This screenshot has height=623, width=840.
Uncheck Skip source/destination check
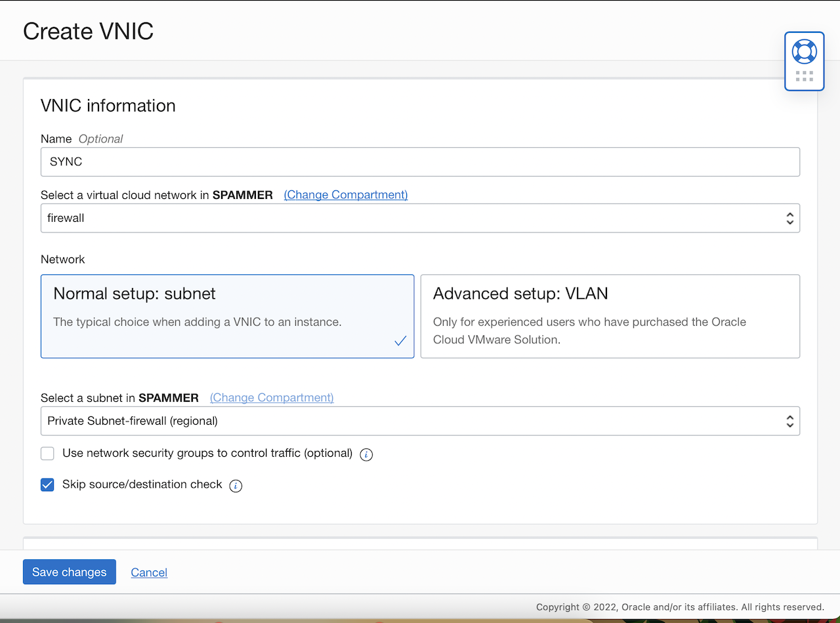pyautogui.click(x=47, y=484)
